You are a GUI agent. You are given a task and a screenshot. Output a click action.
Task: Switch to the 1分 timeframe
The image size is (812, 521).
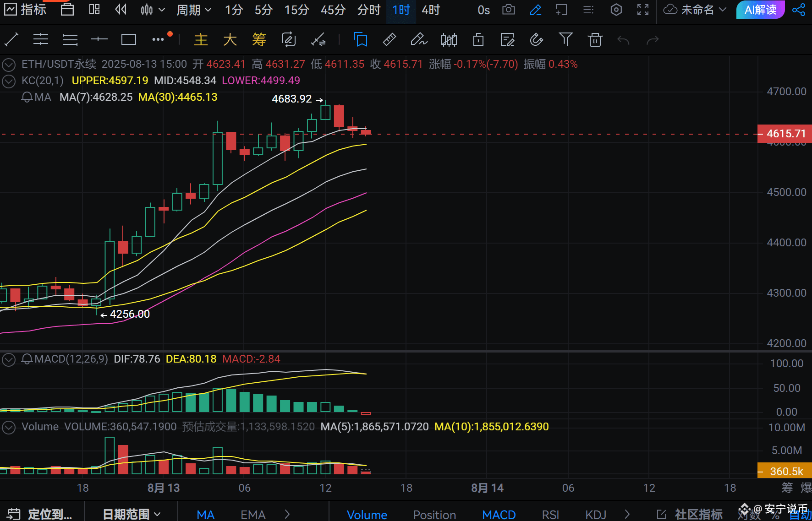234,10
